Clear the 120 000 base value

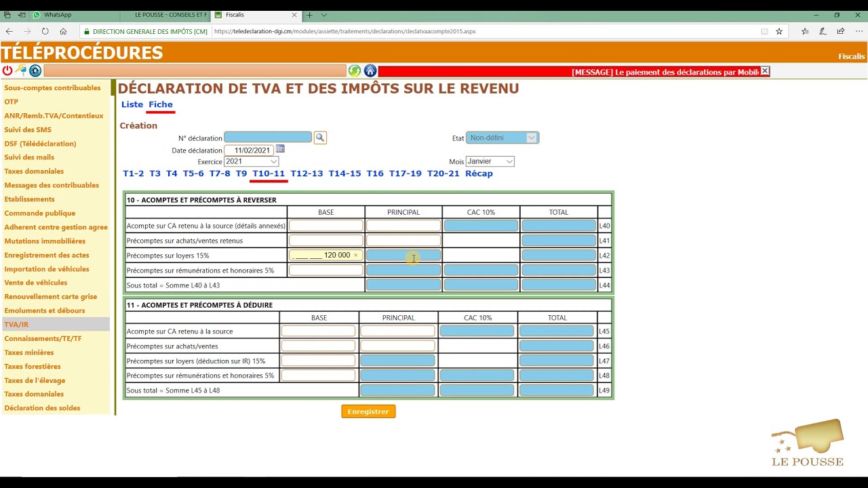click(x=355, y=256)
